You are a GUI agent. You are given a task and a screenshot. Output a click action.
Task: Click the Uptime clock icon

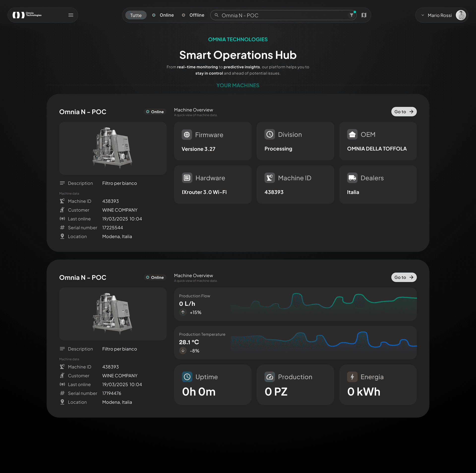tap(187, 377)
